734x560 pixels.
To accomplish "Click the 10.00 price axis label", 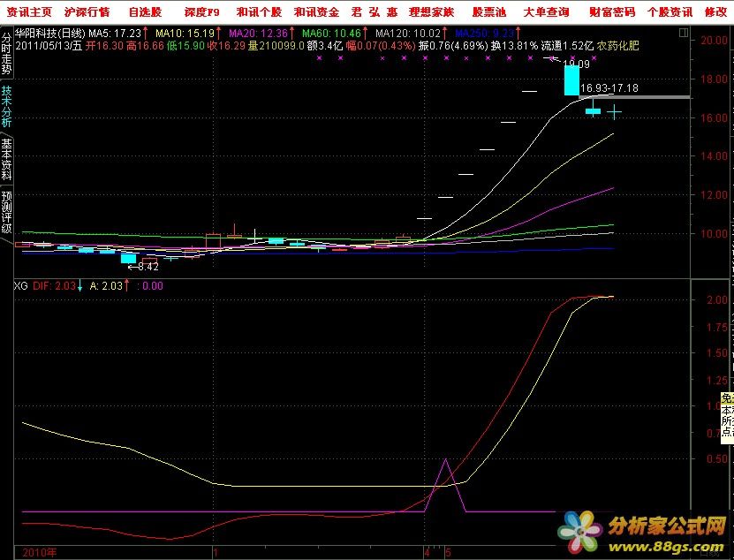I will [x=715, y=234].
